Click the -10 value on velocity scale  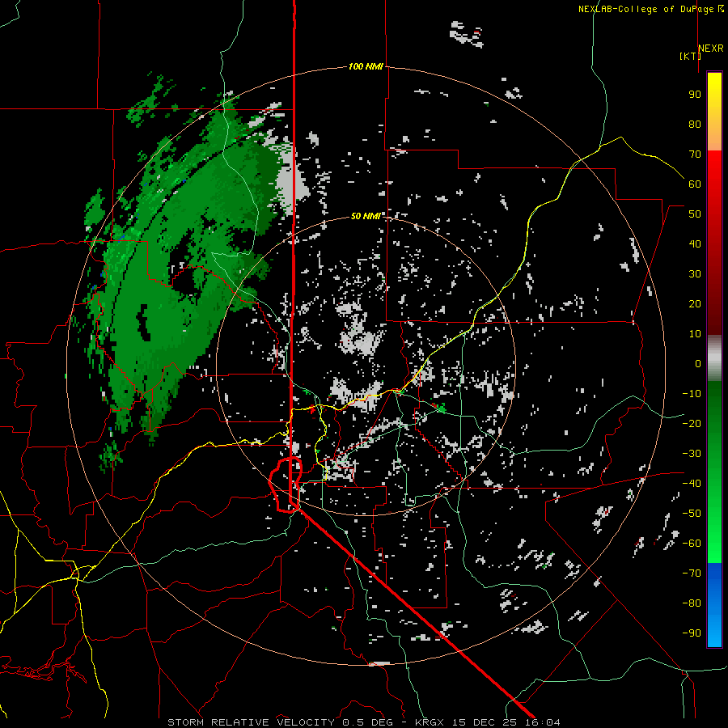tap(692, 394)
